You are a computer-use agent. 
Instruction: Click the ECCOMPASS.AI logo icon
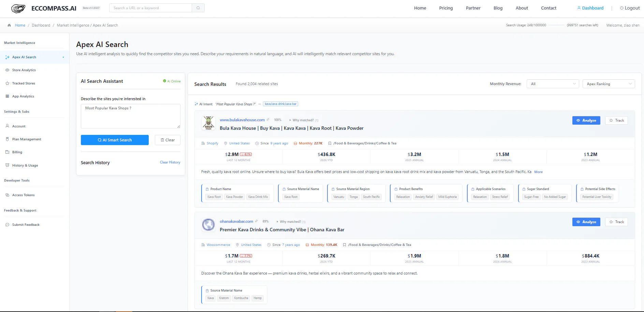[18, 9]
